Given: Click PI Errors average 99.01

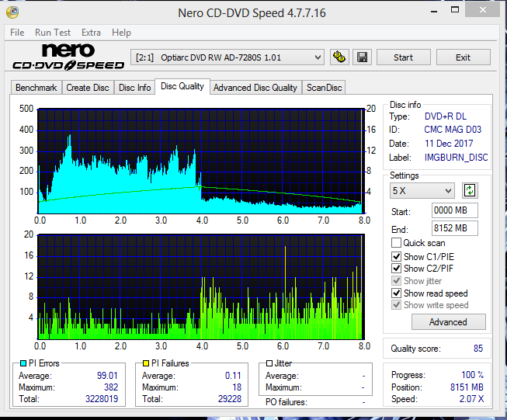Looking at the screenshot, I should coord(107,376).
